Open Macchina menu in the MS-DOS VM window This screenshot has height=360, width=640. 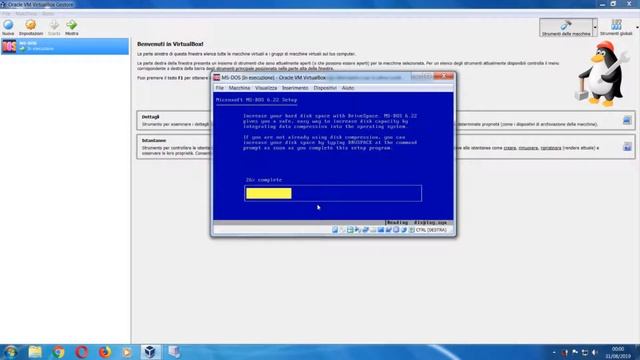click(x=239, y=88)
